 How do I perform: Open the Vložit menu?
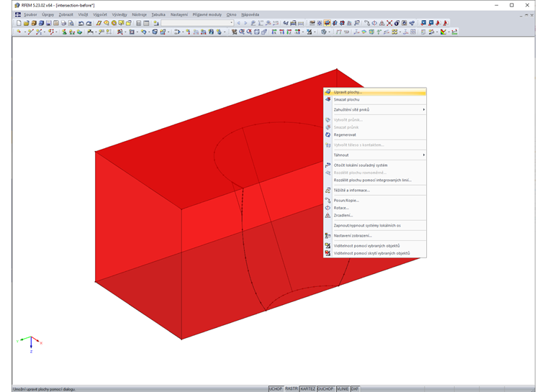[x=83, y=14]
